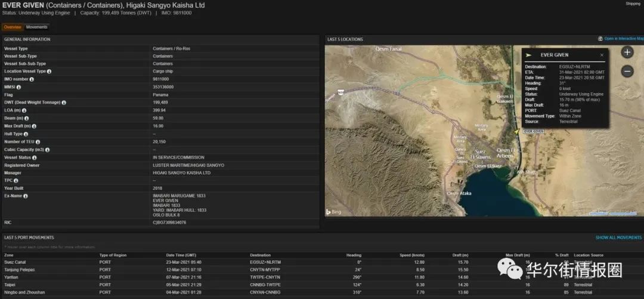Click info icon beside TPC
The height and width of the screenshot is (299, 644).
(x=16, y=181)
